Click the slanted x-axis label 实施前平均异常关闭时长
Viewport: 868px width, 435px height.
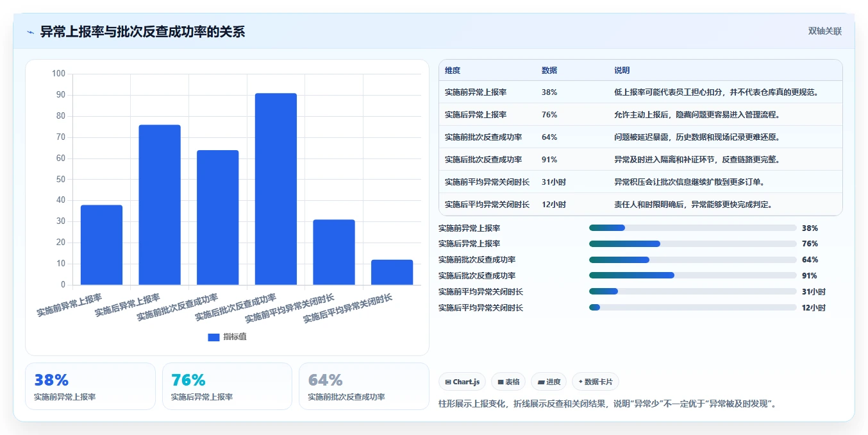click(x=290, y=308)
